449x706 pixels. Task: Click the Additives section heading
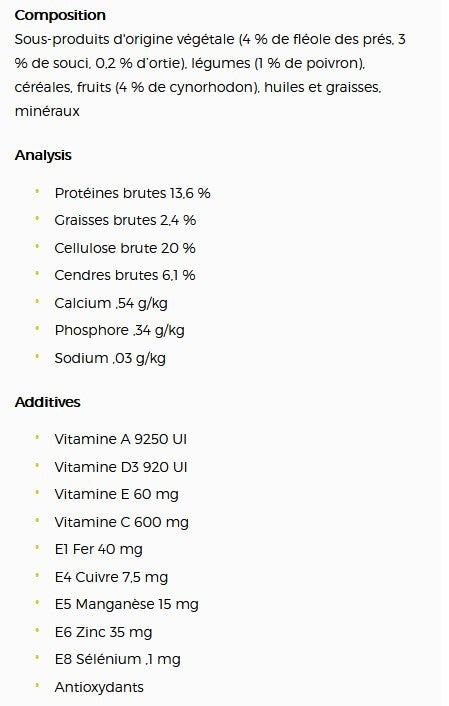tap(47, 402)
